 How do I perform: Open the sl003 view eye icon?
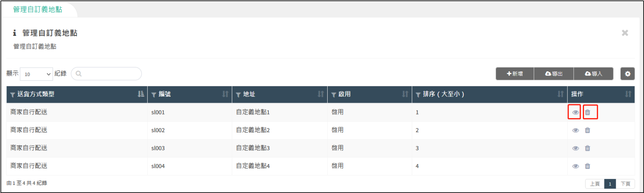(x=575, y=148)
